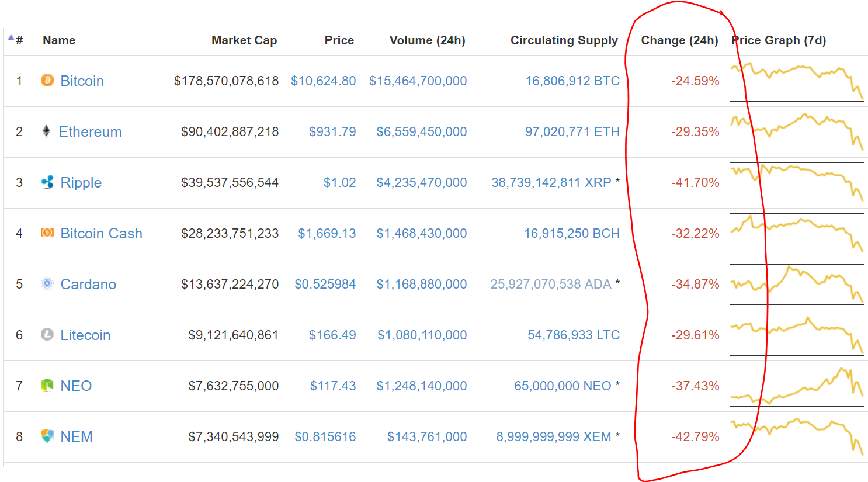The height and width of the screenshot is (482, 868).
Task: Open Litecoin's 7-day price graph
Action: 797,335
